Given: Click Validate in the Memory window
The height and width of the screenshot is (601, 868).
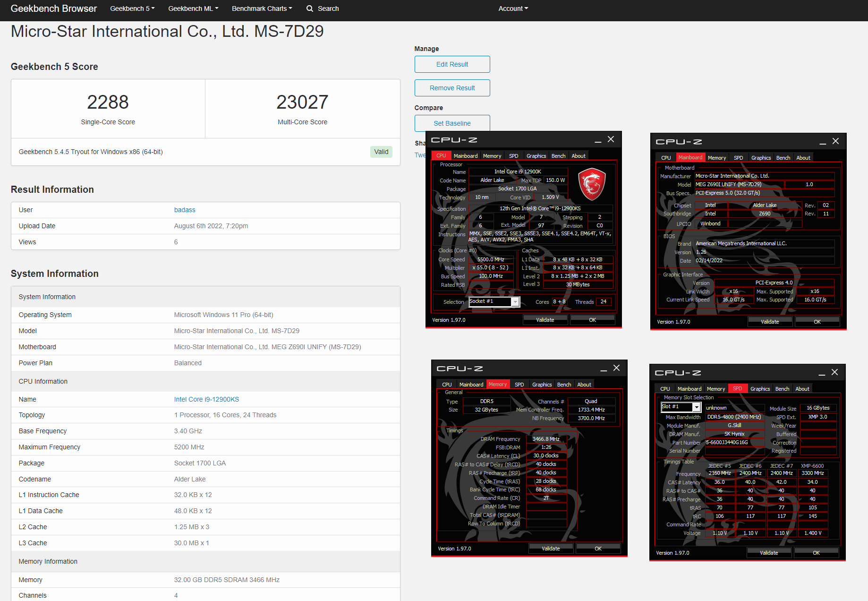Looking at the screenshot, I should (551, 549).
